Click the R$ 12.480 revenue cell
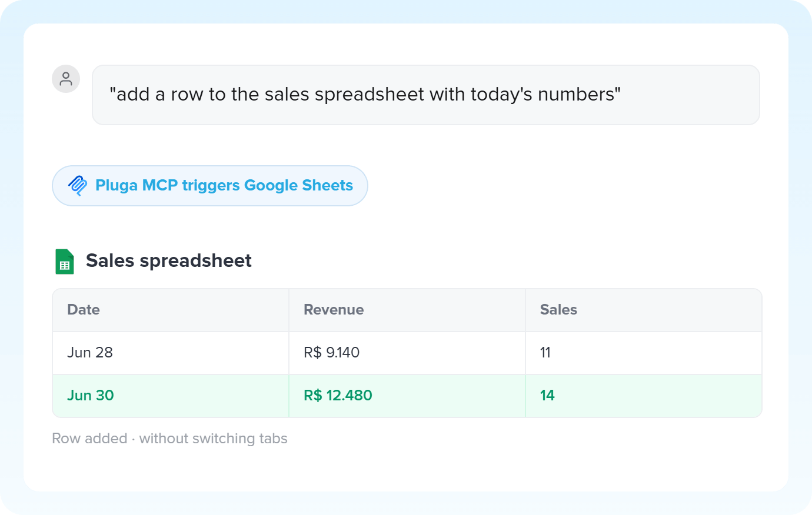Viewport: 812px width, 515px height. [407, 396]
